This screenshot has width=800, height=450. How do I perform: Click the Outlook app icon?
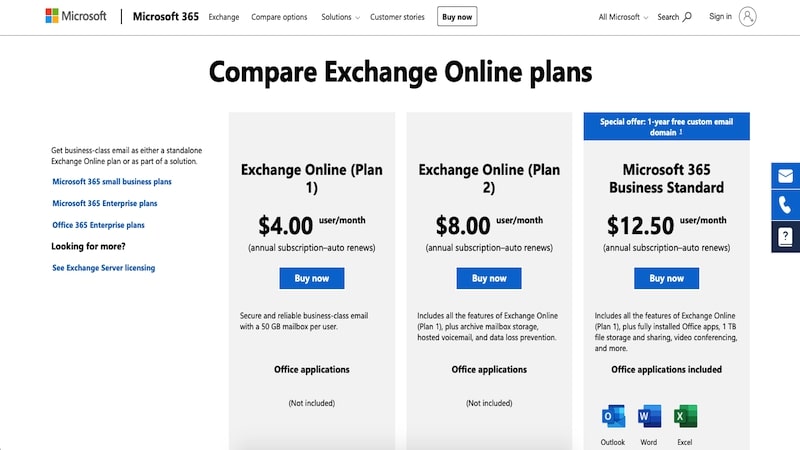[x=613, y=416]
